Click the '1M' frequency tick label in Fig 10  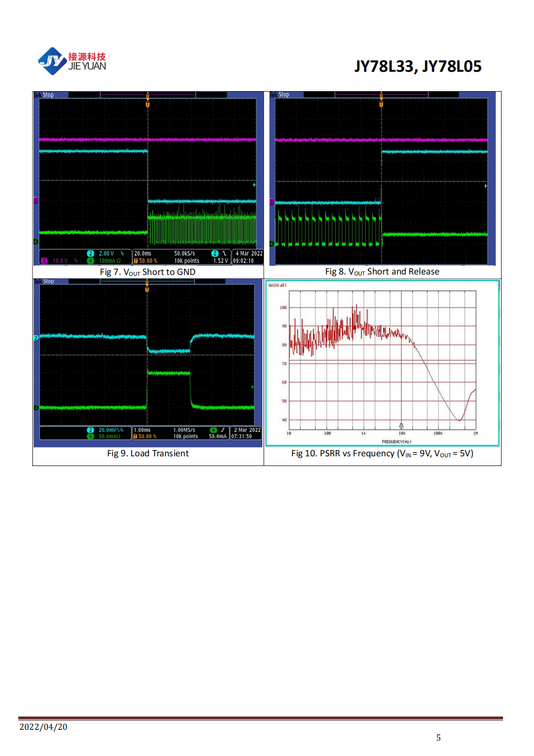click(x=475, y=434)
